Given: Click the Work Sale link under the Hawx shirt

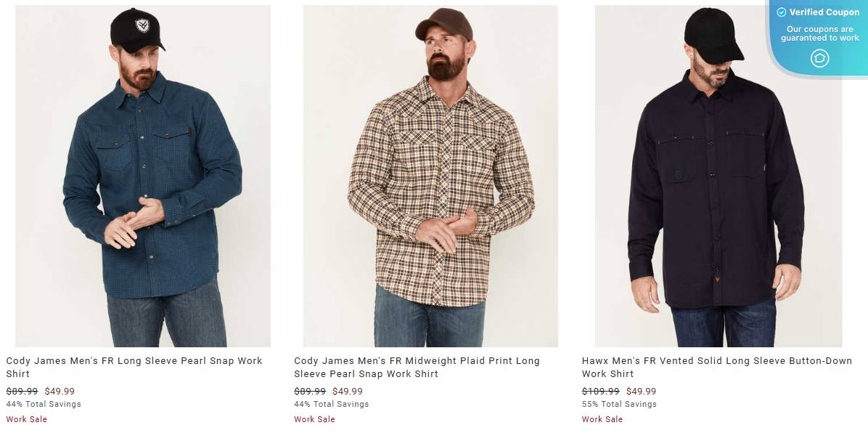Looking at the screenshot, I should [x=602, y=419].
